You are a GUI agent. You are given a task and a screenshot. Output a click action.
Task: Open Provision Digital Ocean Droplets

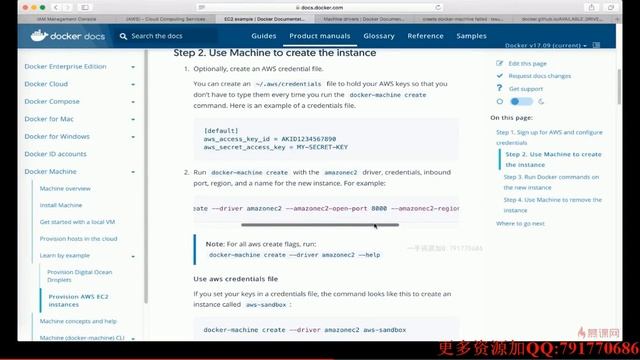click(x=80, y=276)
